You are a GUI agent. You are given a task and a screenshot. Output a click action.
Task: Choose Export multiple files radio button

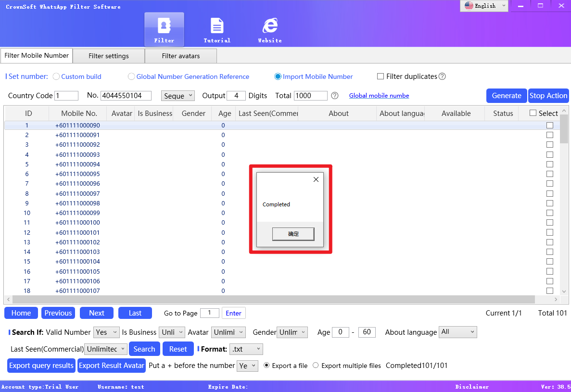tap(316, 366)
